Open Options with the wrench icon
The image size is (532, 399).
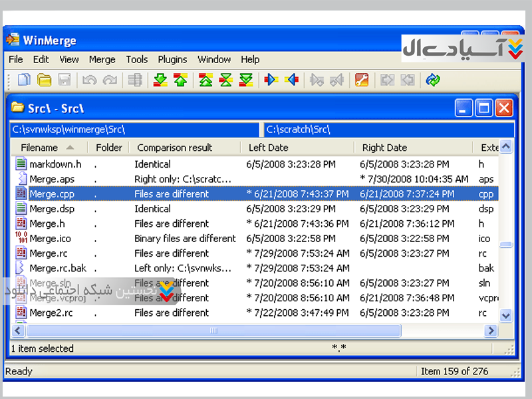[x=362, y=80]
